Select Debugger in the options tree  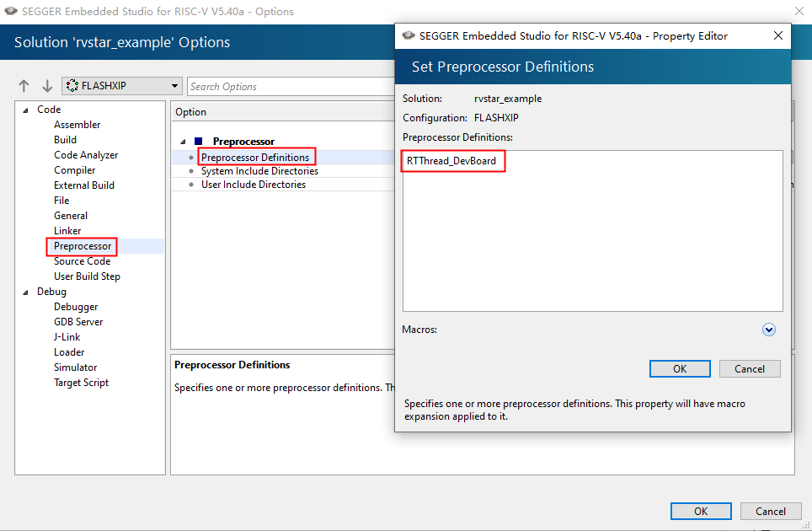coord(76,307)
